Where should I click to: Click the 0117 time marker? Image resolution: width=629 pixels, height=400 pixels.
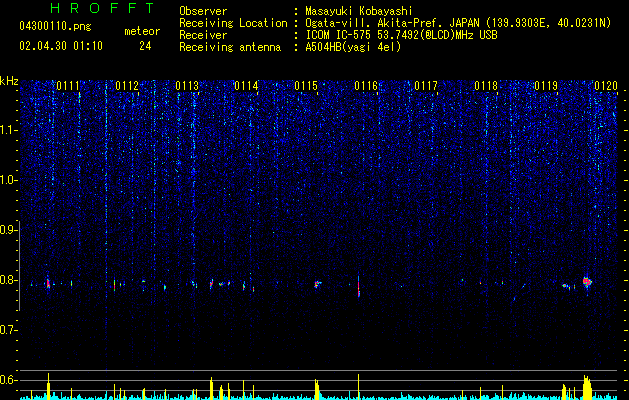pos(426,86)
